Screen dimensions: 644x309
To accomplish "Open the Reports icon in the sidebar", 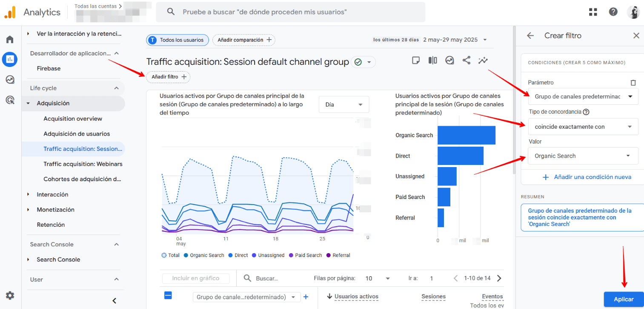I will click(x=10, y=59).
